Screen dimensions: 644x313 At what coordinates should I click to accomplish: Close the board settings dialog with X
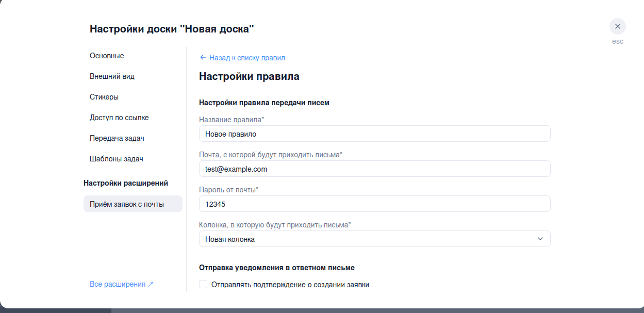tap(617, 26)
